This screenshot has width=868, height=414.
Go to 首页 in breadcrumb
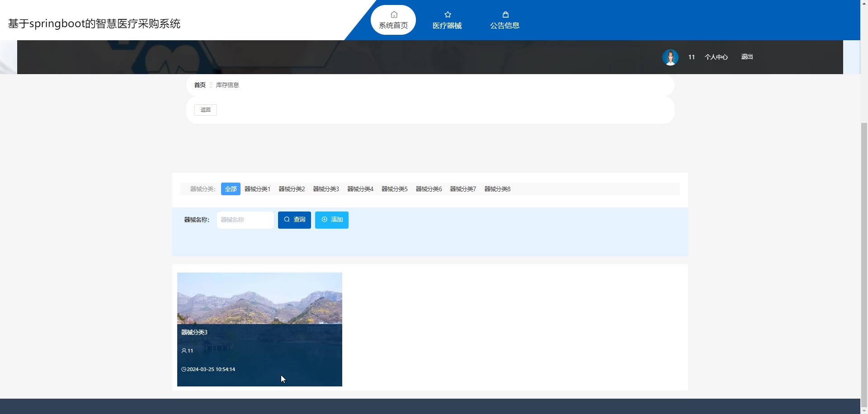point(200,85)
